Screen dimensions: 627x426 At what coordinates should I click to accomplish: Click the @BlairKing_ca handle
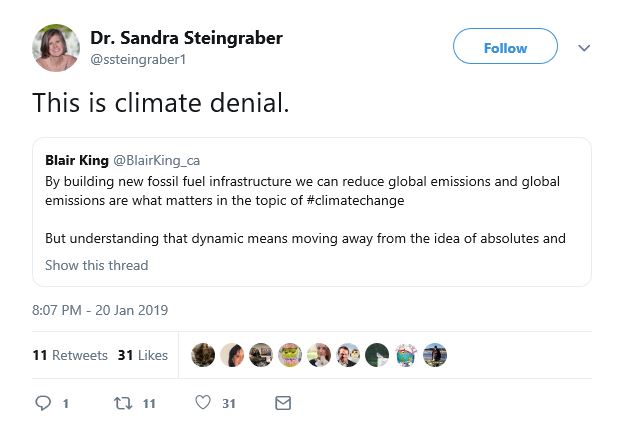(157, 160)
